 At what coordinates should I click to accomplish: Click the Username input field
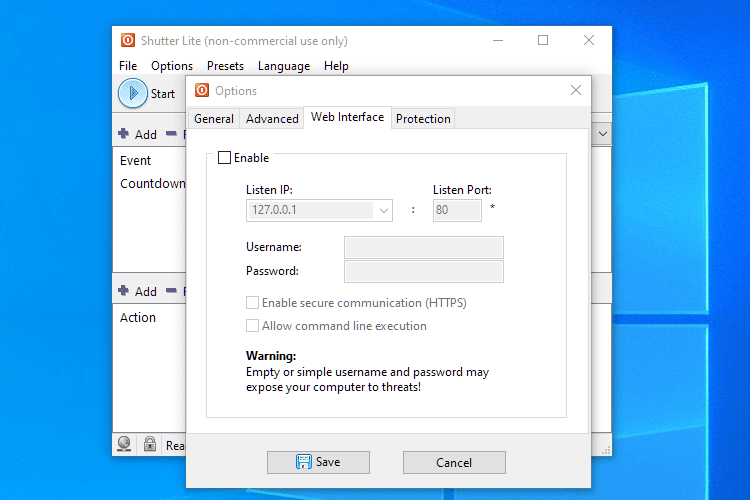click(x=423, y=247)
